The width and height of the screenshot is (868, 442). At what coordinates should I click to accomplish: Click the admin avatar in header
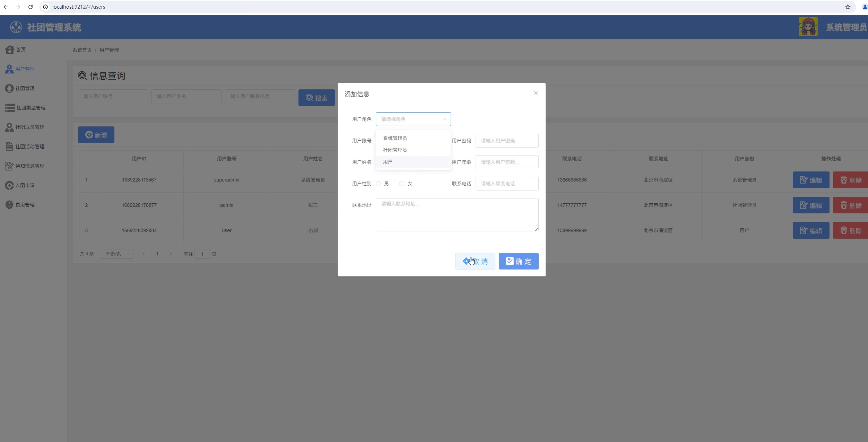pyautogui.click(x=808, y=27)
